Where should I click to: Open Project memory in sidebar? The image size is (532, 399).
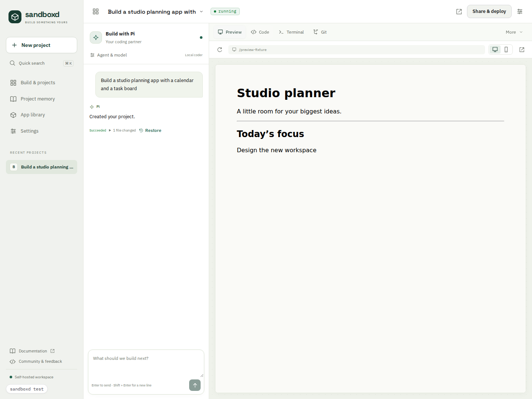(x=41, y=99)
